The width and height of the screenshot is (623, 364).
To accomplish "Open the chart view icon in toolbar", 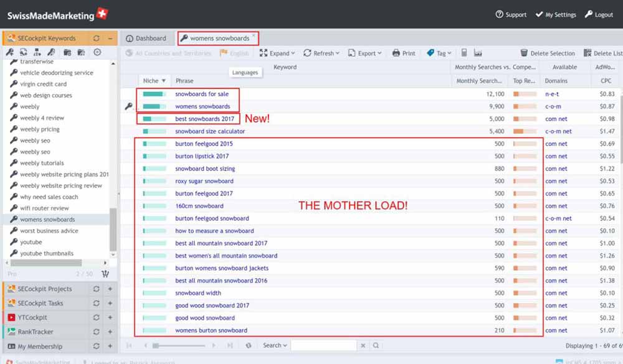I will click(478, 53).
